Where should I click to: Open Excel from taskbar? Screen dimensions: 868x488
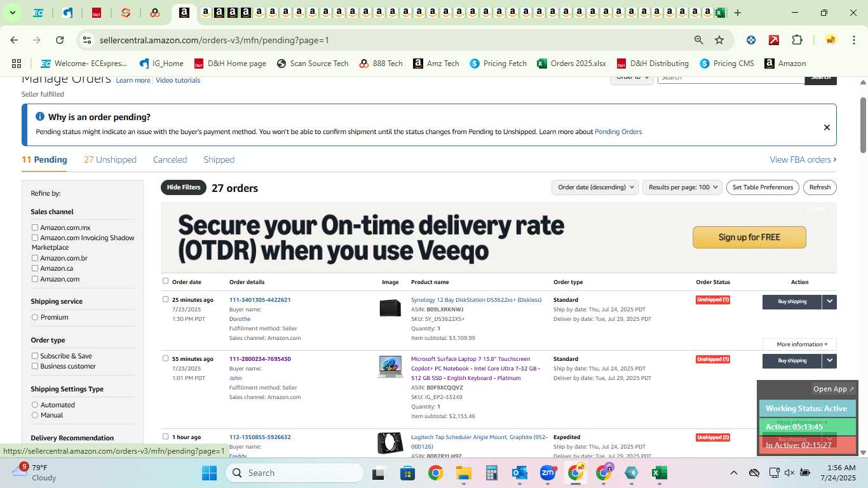point(659,473)
